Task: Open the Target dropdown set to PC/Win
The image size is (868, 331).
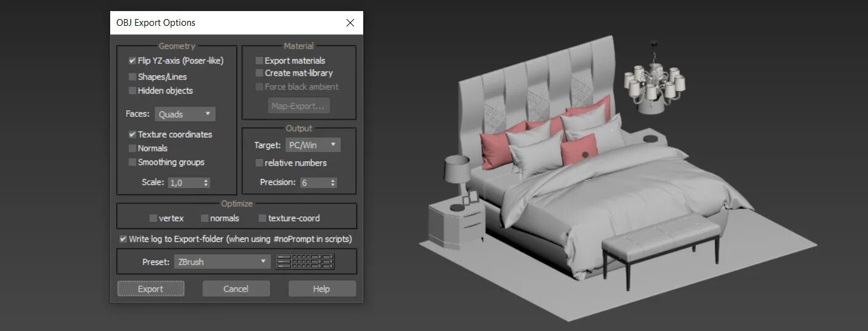Action: (x=313, y=145)
